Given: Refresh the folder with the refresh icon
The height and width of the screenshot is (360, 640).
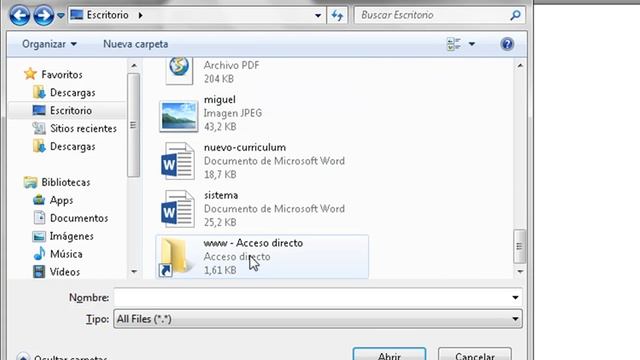Looking at the screenshot, I should point(337,16).
